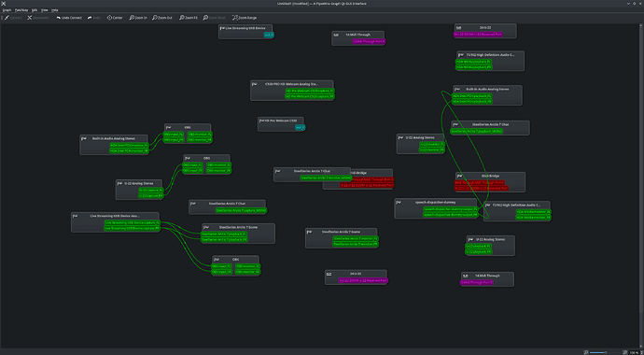The height and width of the screenshot is (355, 644).
Task: Click the zoom percentage spin box arrows
Action: point(640,352)
